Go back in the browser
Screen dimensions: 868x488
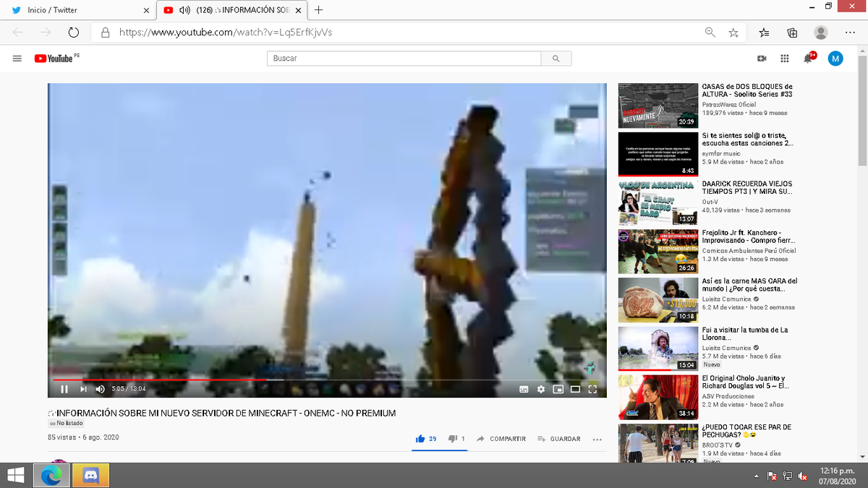tap(18, 33)
